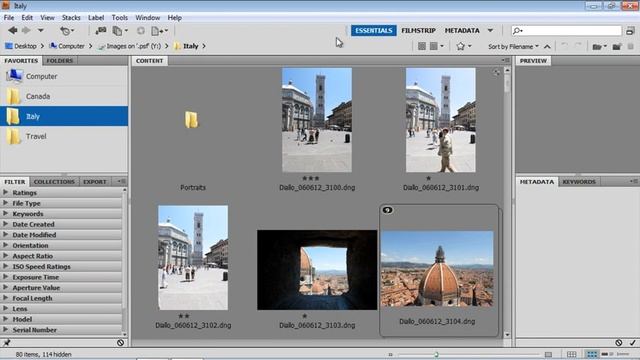The image size is (640, 360).
Task: Open the workspace switcher dropdown arrow
Action: point(490,31)
